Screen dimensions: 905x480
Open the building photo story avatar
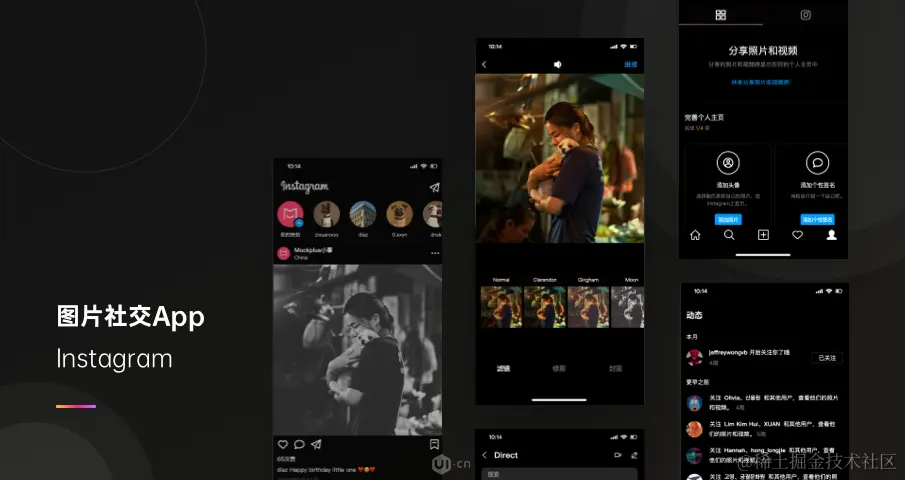coord(363,215)
